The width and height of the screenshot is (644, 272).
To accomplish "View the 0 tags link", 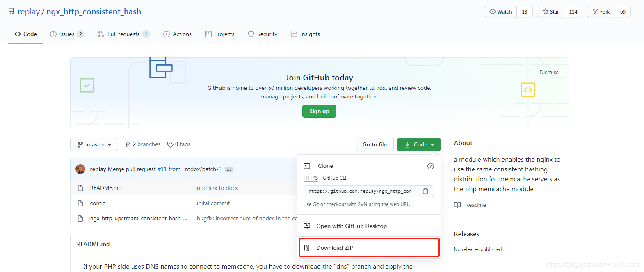I will pos(179,144).
